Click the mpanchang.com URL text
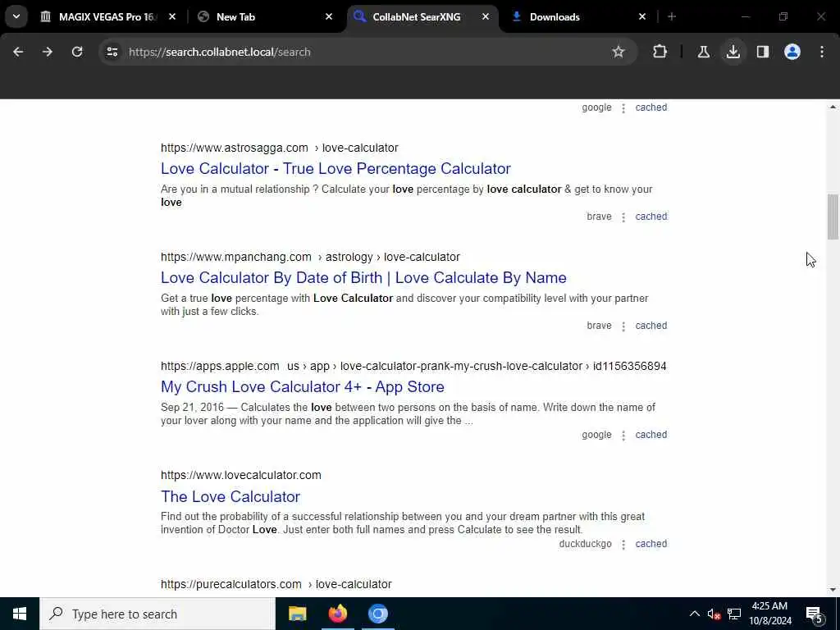The width and height of the screenshot is (840, 630). pos(235,257)
